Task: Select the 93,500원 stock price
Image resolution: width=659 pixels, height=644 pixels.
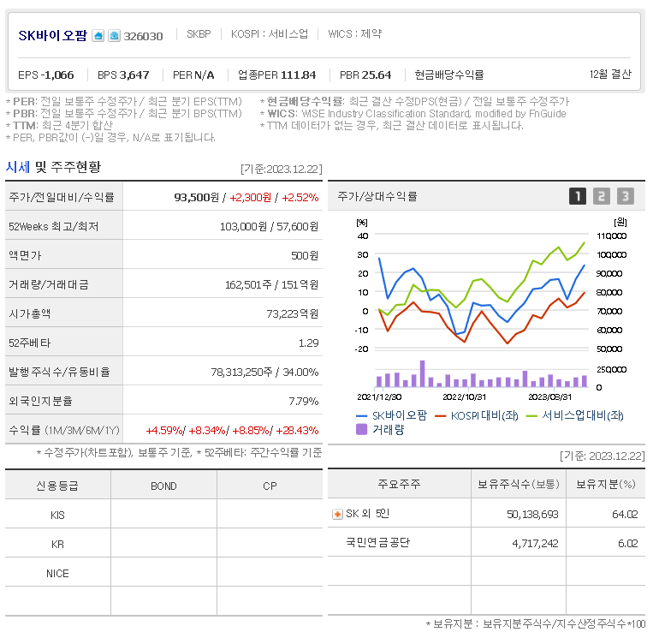Action: tap(196, 197)
